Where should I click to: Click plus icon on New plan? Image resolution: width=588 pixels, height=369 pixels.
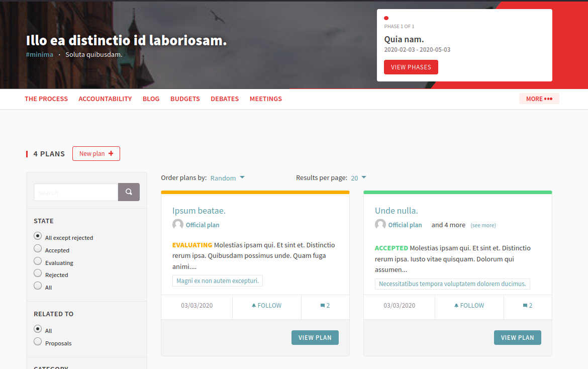click(111, 154)
